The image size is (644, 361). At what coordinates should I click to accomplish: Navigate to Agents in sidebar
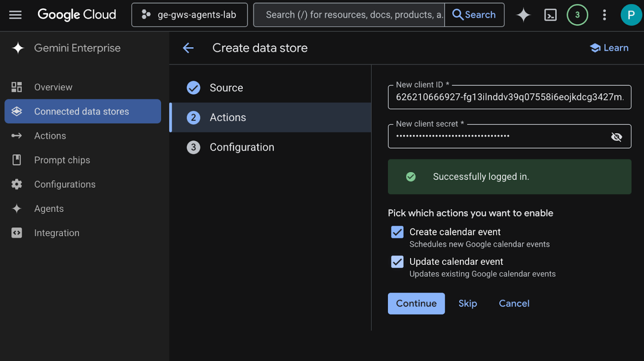tap(49, 209)
